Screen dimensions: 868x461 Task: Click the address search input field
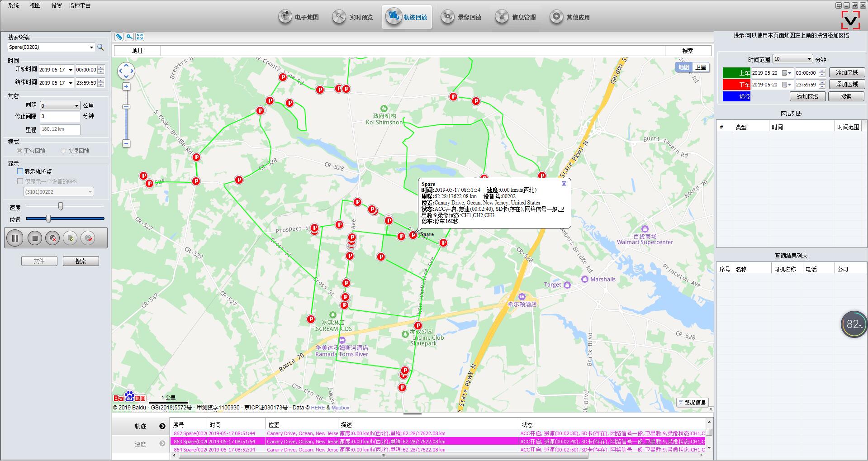pos(413,51)
